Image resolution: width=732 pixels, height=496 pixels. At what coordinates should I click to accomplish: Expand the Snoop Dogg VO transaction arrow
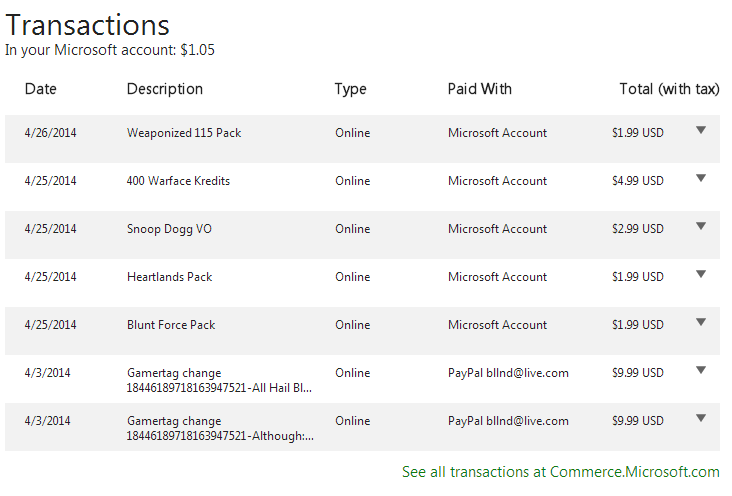pyautogui.click(x=701, y=226)
